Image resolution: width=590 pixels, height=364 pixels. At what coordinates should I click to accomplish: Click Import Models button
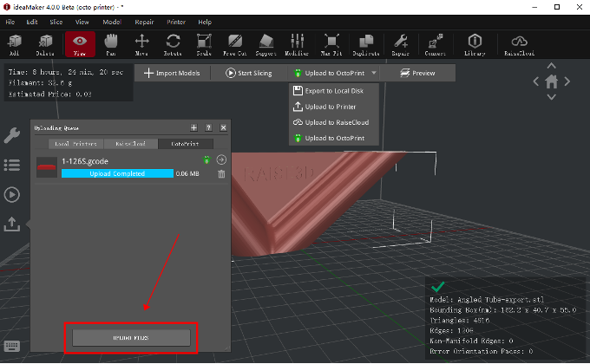tap(172, 73)
